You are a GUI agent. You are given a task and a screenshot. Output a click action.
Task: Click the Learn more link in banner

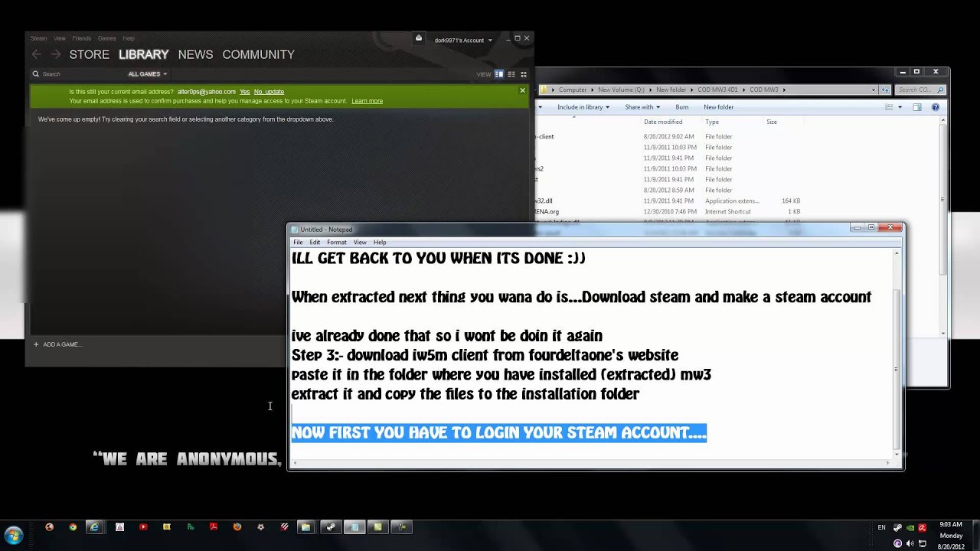click(x=367, y=101)
